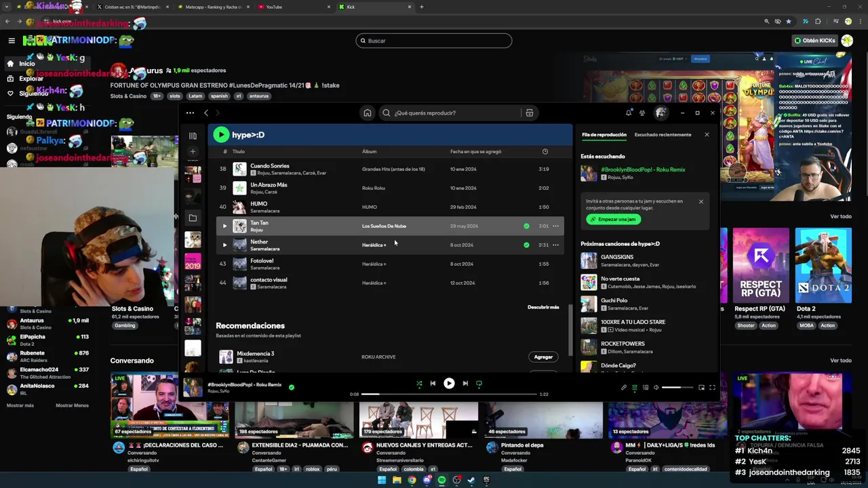Open the folder in Spotify library

pos(193,218)
